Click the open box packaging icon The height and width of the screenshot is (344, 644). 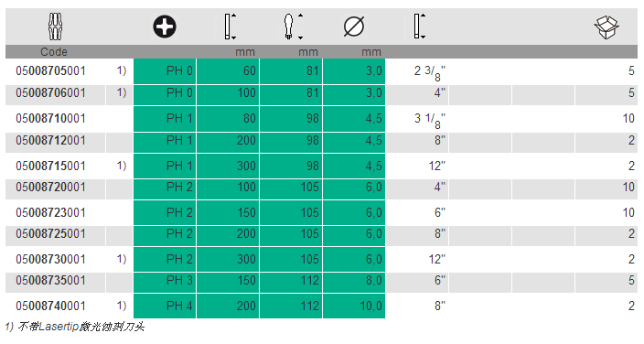tap(606, 27)
